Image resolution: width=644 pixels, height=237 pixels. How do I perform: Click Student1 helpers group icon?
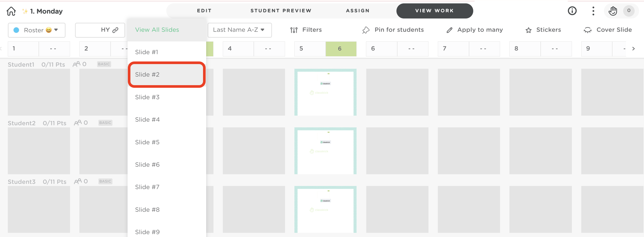tap(77, 64)
